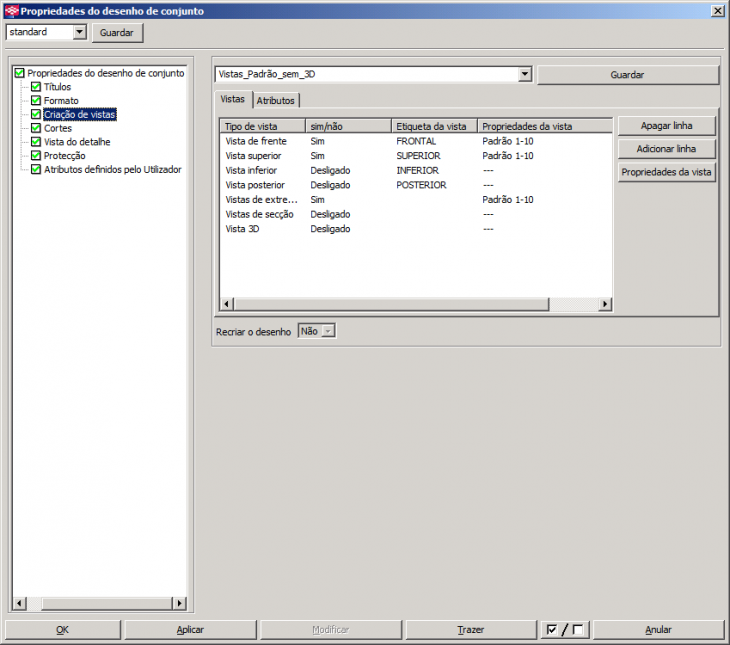Select Vista do detalhe in the tree
The image size is (730, 645).
click(77, 142)
